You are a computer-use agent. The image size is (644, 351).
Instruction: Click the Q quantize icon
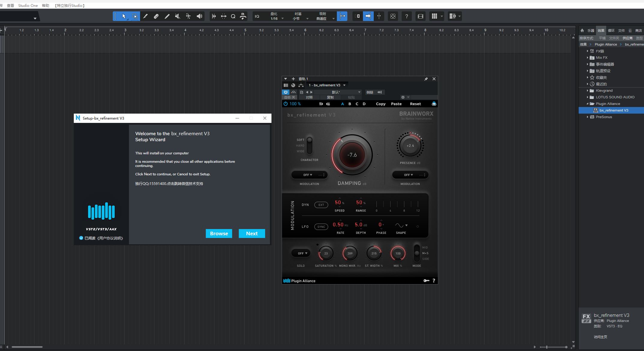point(233,16)
